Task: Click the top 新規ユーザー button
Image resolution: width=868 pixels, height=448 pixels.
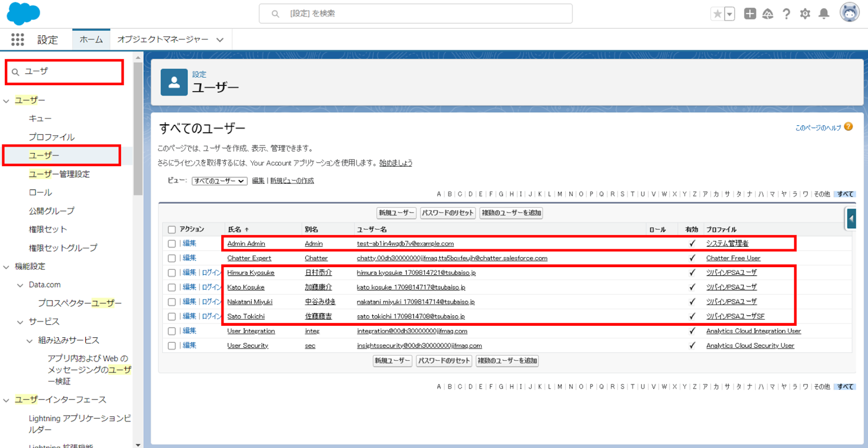Action: tap(396, 213)
